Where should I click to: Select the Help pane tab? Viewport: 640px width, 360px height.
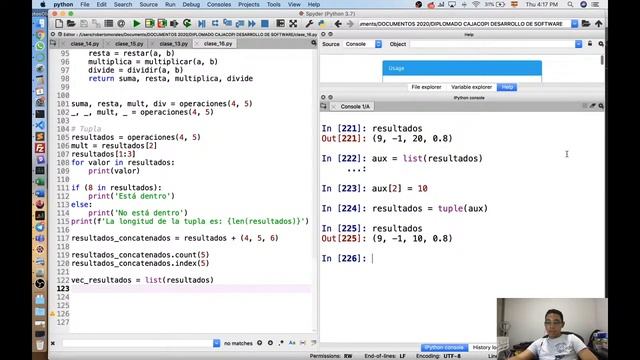tap(507, 87)
